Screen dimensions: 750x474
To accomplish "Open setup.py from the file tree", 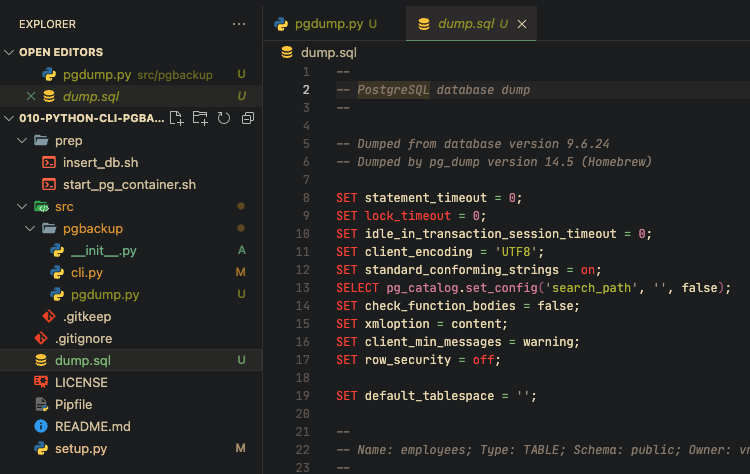I will point(81,448).
